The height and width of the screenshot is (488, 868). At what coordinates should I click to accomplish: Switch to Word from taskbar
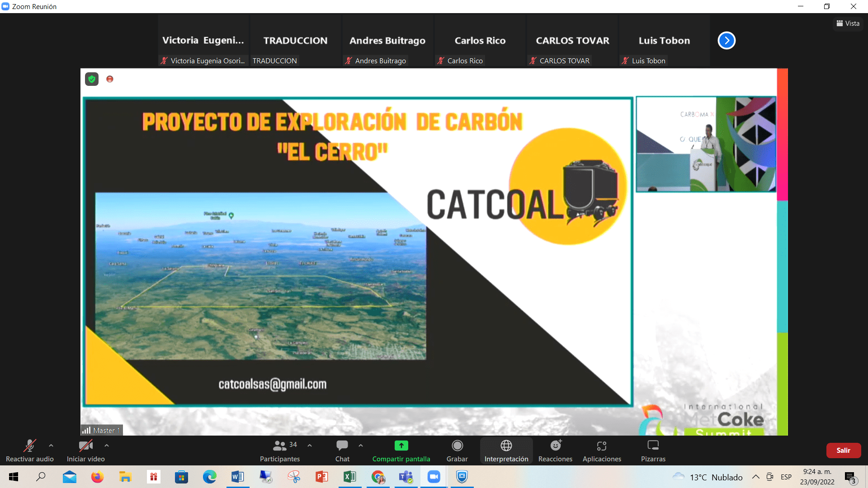237,477
